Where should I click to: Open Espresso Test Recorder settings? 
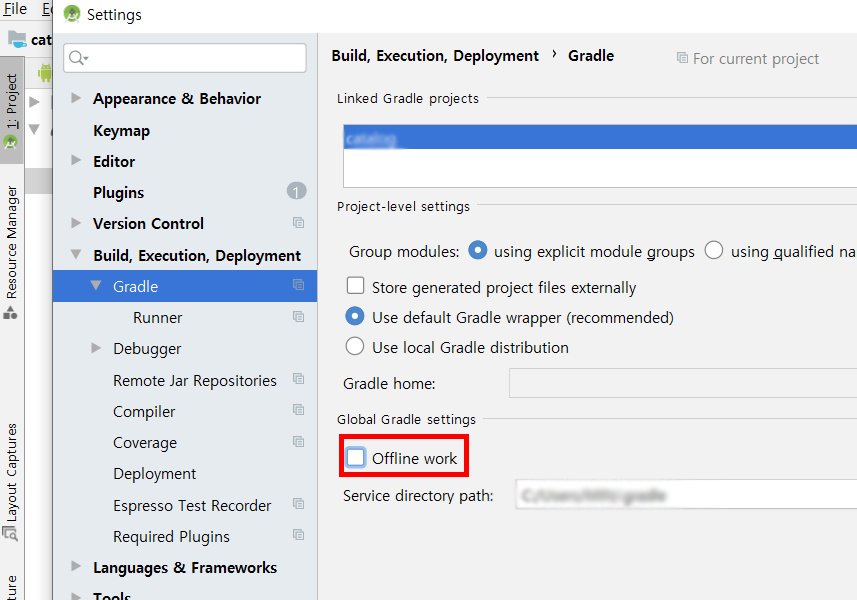(192, 505)
